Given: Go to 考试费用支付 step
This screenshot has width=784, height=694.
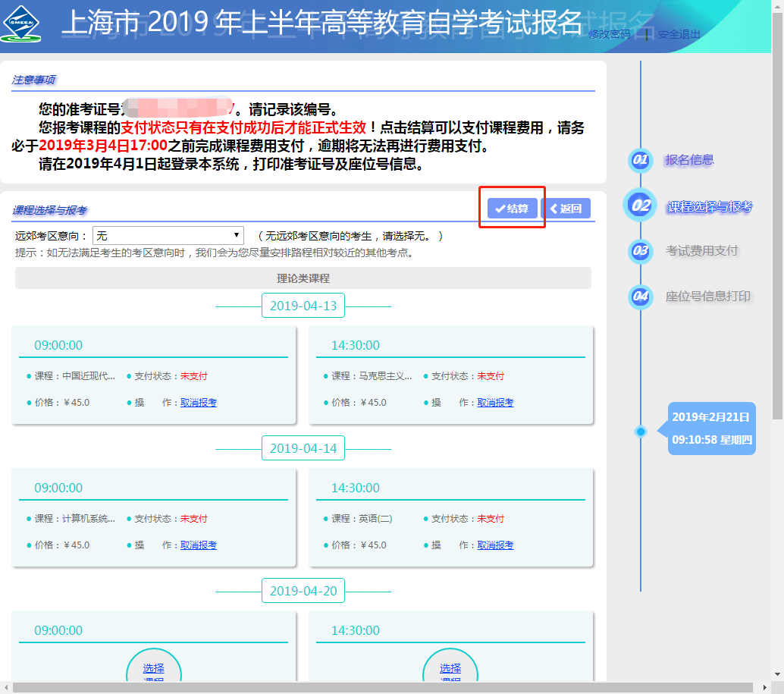Looking at the screenshot, I should 701,251.
